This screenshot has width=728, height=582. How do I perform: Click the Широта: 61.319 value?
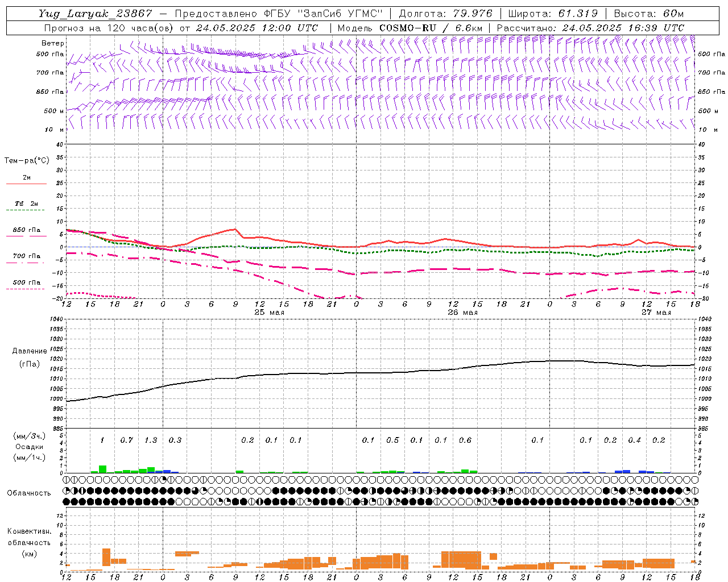click(553, 14)
